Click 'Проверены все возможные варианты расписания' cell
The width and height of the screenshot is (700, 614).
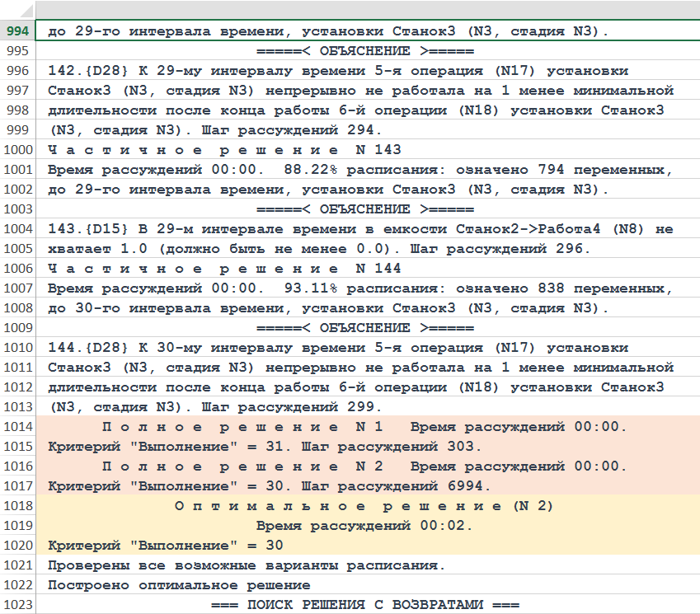(247, 565)
